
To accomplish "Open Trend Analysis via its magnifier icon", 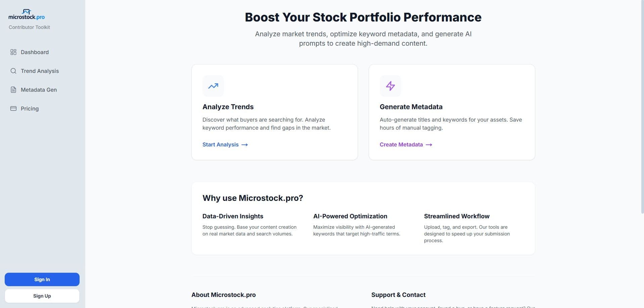I will point(13,71).
